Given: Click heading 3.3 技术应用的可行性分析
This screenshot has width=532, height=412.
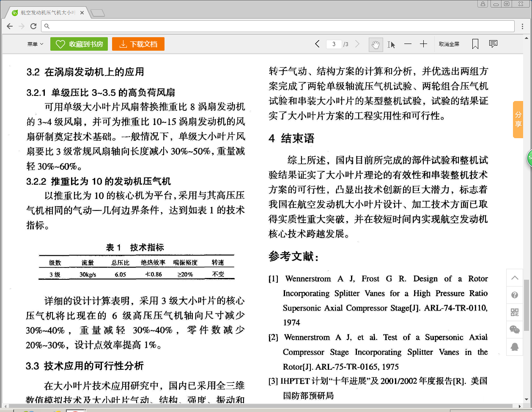Looking at the screenshot, I should (x=85, y=366).
